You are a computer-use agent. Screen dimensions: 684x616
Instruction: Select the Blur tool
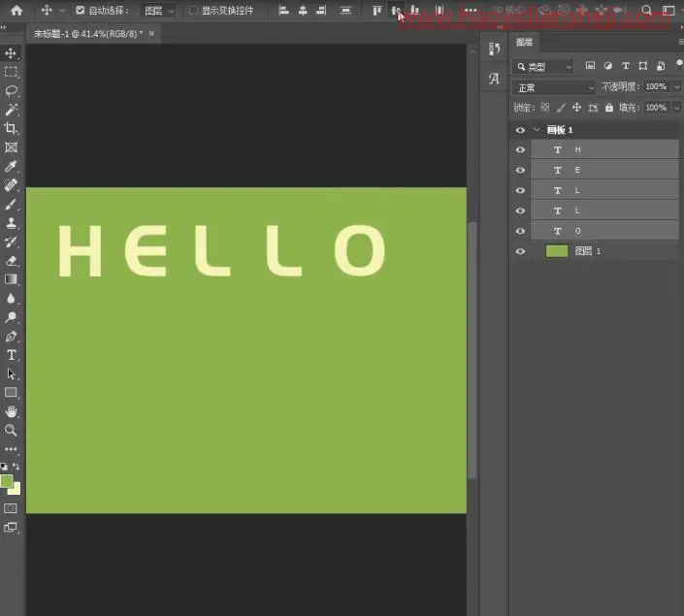pos(11,299)
